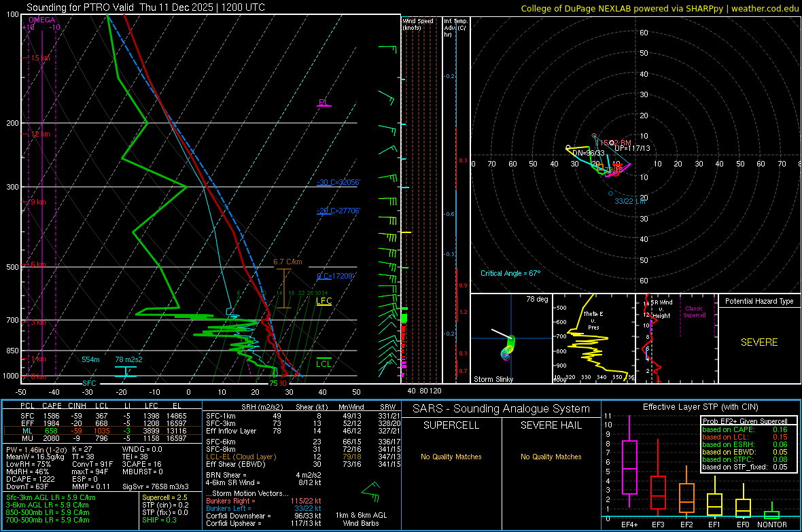Click the 'Theta-E v. Pres' inset label

(593, 320)
